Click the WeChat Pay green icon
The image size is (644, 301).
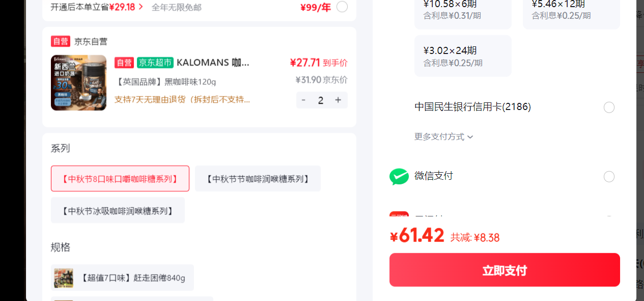399,176
